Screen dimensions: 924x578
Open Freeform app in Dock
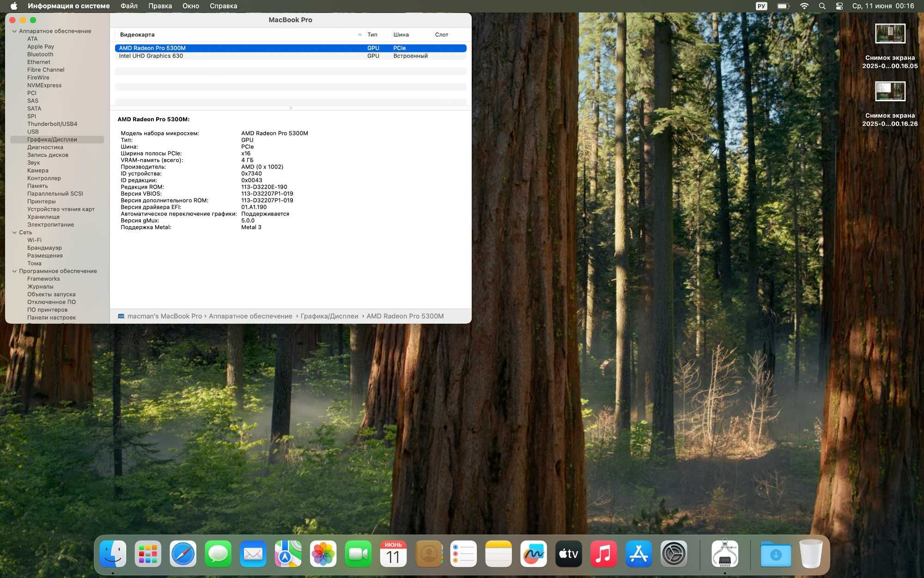point(534,553)
